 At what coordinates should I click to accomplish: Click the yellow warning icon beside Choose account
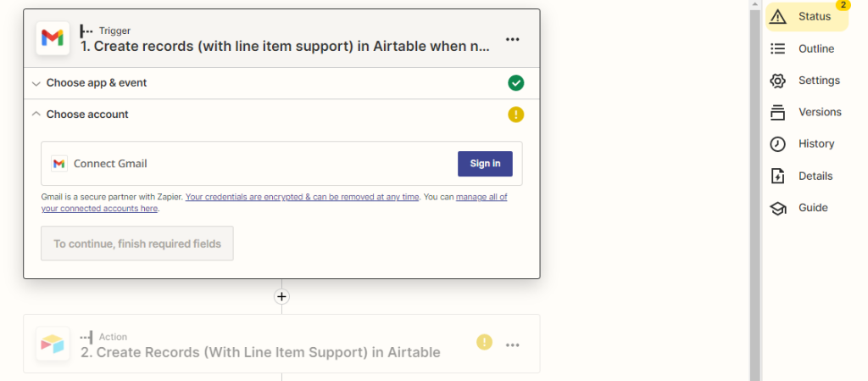[x=516, y=115]
